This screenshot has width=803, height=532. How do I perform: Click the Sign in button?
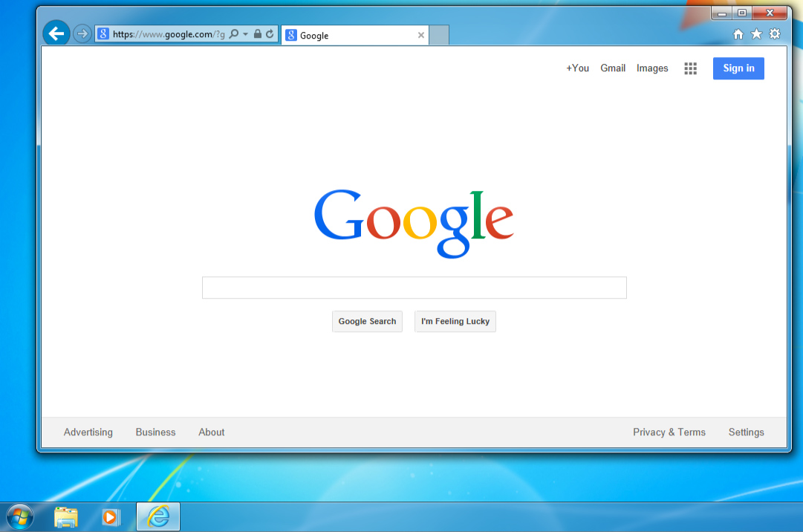pyautogui.click(x=738, y=68)
